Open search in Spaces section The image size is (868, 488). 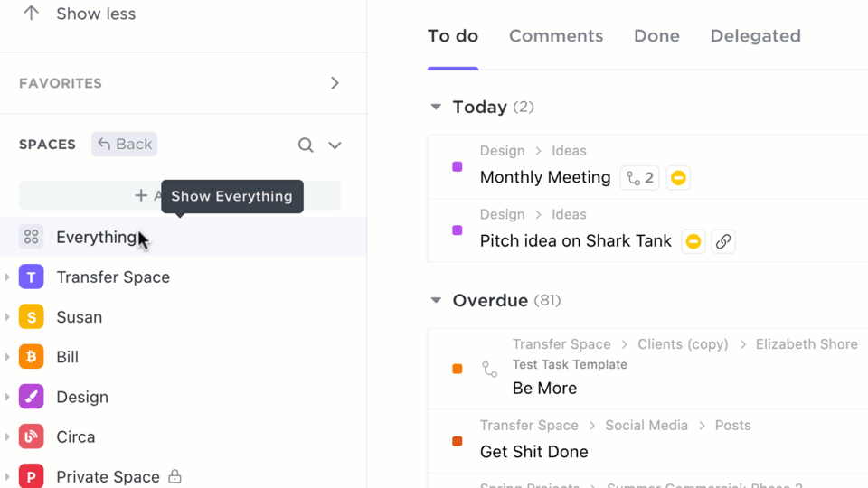tap(306, 145)
